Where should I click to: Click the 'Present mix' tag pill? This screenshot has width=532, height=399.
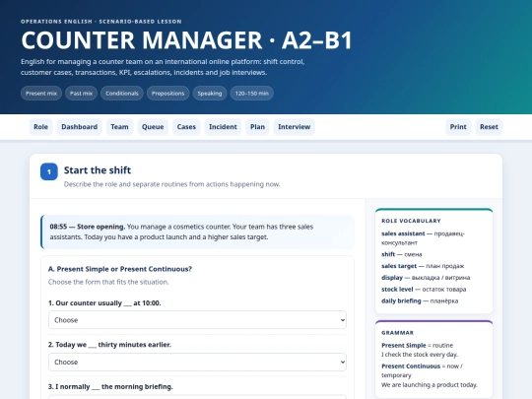[41, 94]
